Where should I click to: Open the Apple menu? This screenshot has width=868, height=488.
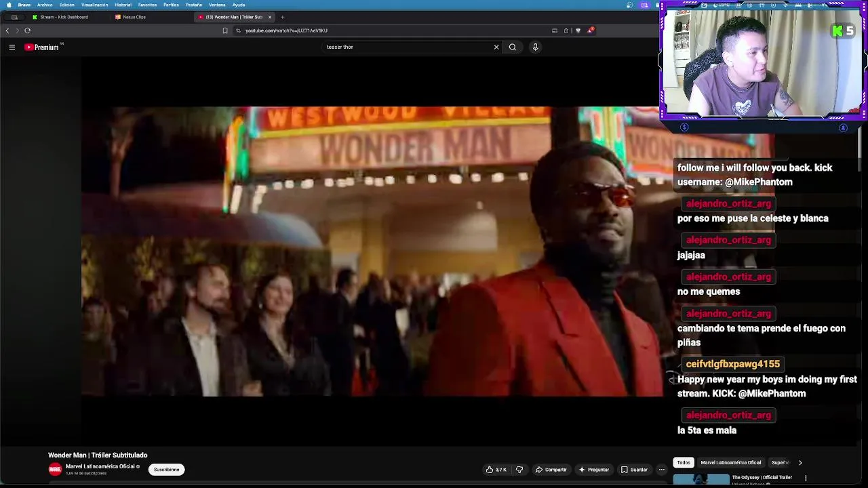(x=8, y=5)
